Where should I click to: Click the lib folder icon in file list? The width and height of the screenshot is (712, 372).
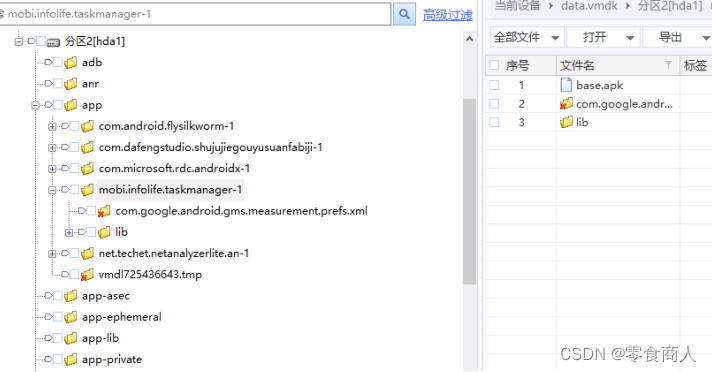(566, 122)
